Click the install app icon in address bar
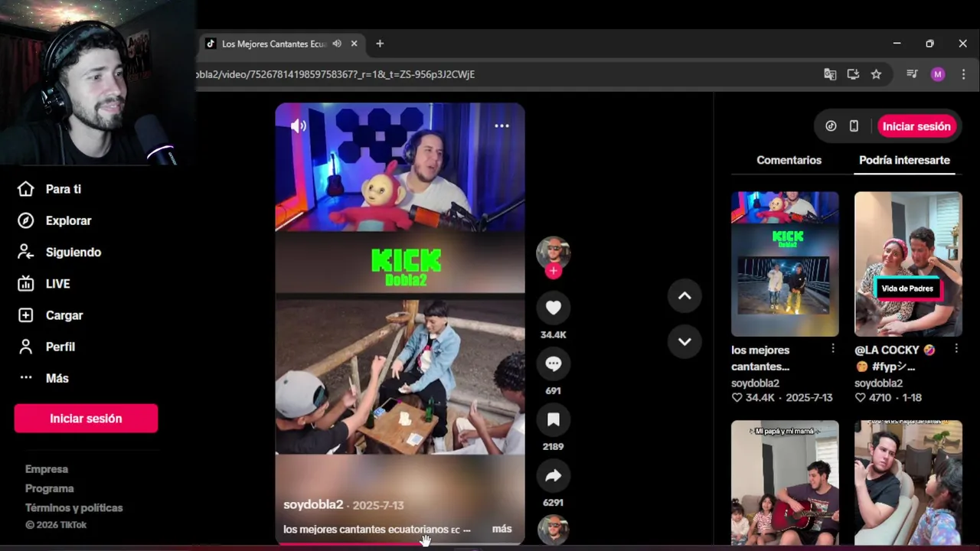980x551 pixels. [853, 74]
